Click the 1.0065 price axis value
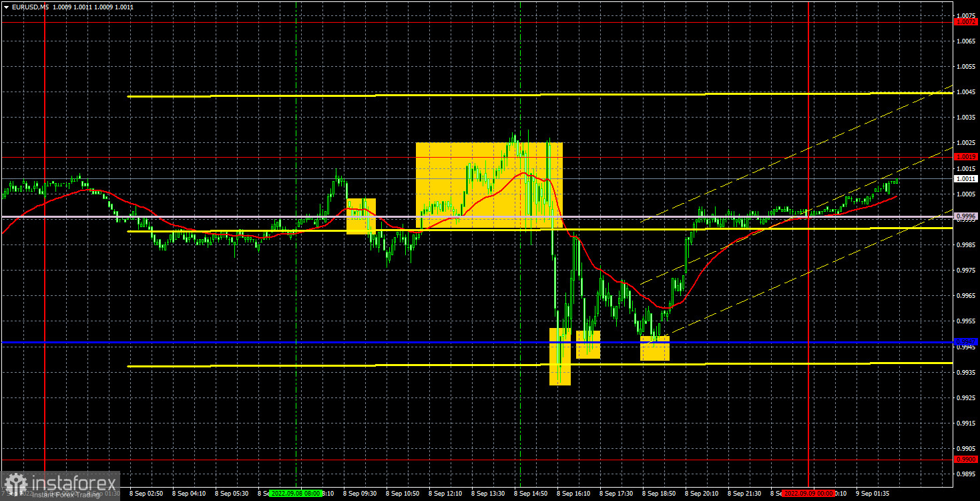The width and height of the screenshot is (980, 501). [966, 41]
